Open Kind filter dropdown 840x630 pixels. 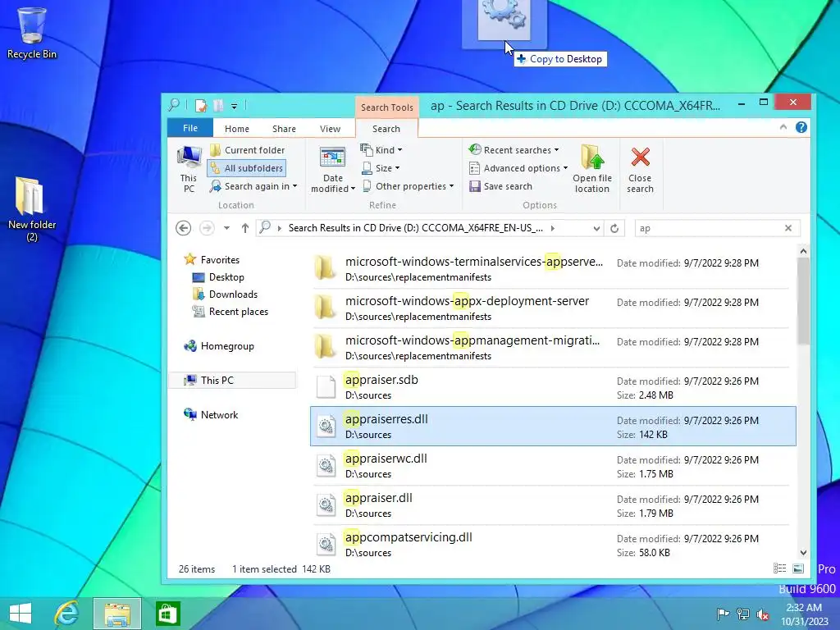(x=381, y=150)
